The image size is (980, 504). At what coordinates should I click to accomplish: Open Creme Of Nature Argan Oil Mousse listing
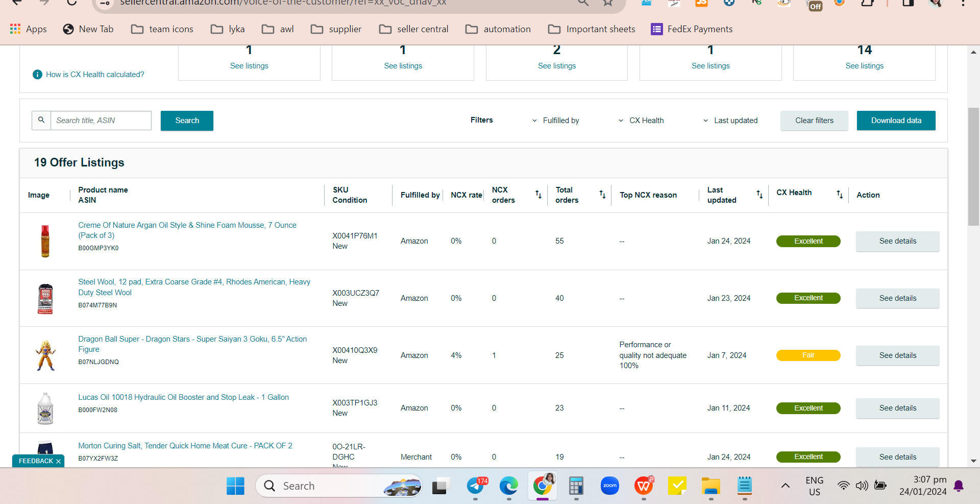pyautogui.click(x=187, y=230)
